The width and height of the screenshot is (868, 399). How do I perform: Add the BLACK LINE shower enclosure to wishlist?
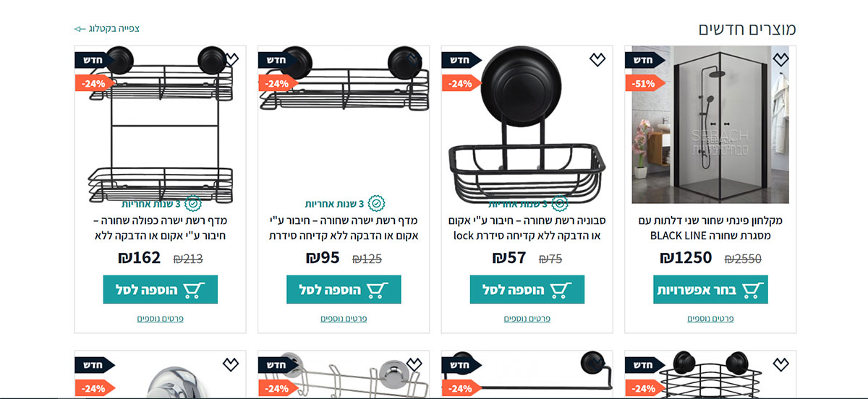780,60
